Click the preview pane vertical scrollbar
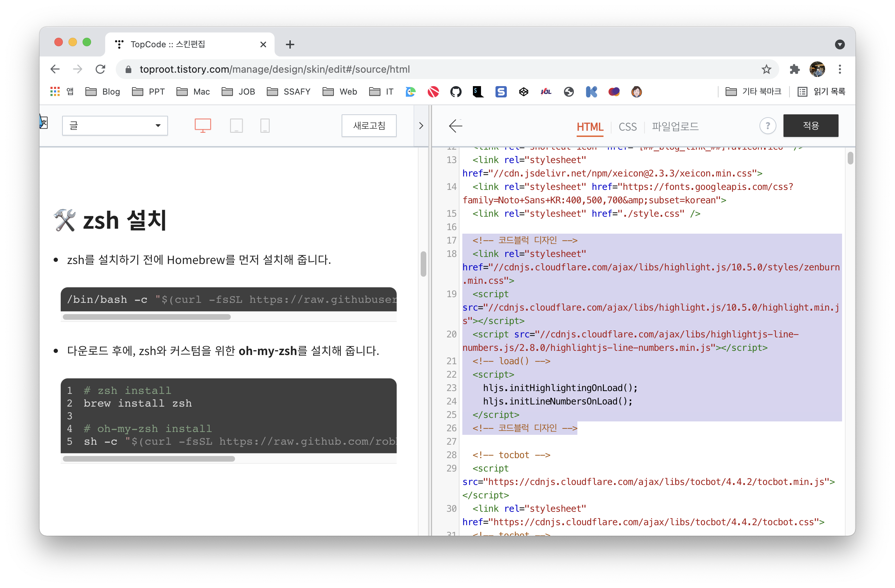 (423, 264)
